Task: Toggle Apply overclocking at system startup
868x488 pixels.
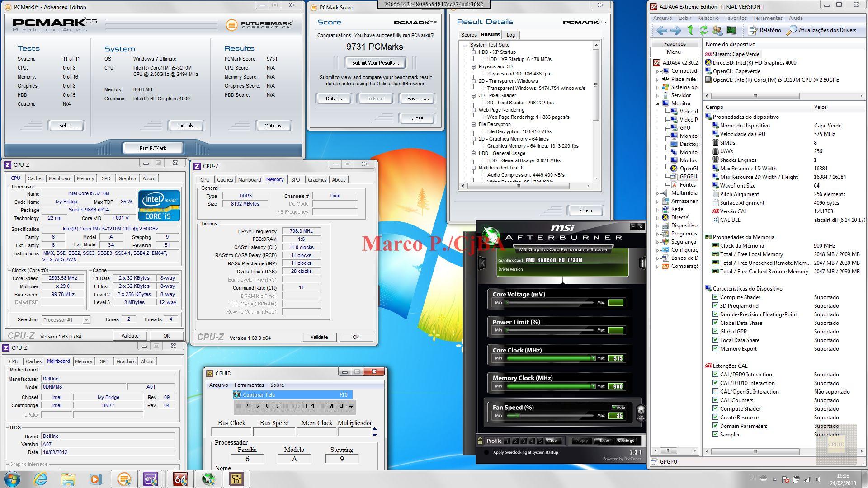Action: coord(486,452)
